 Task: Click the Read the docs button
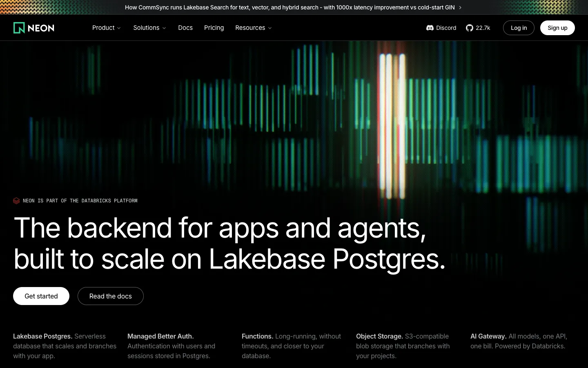coord(111,296)
